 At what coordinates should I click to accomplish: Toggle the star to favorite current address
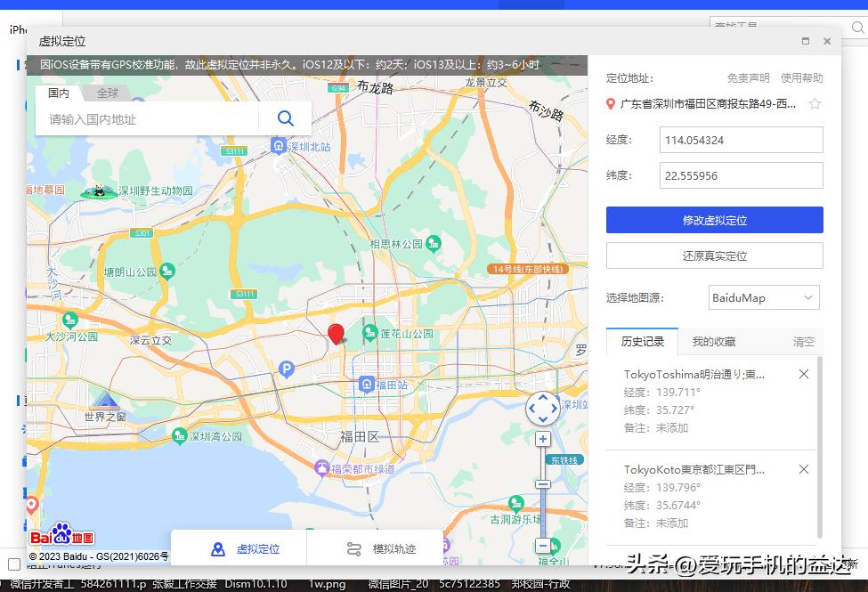pyautogui.click(x=815, y=103)
